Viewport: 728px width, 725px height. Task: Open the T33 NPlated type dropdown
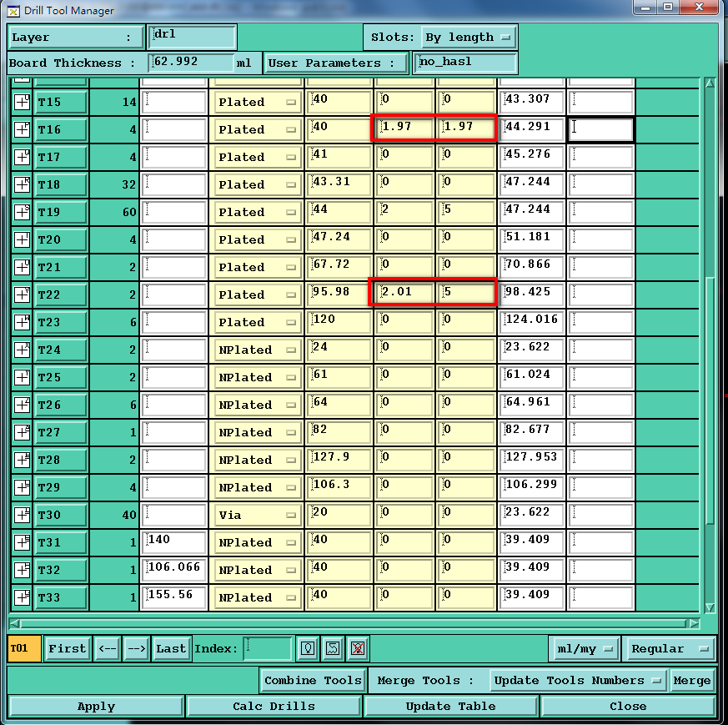point(257,597)
